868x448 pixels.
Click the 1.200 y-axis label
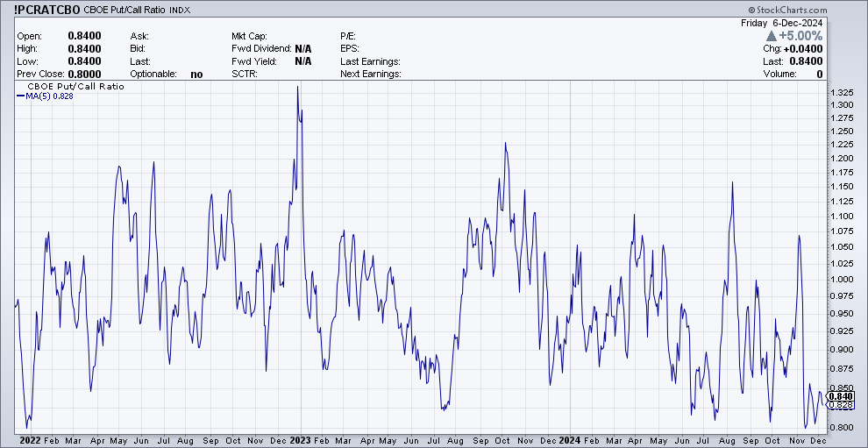(x=843, y=159)
